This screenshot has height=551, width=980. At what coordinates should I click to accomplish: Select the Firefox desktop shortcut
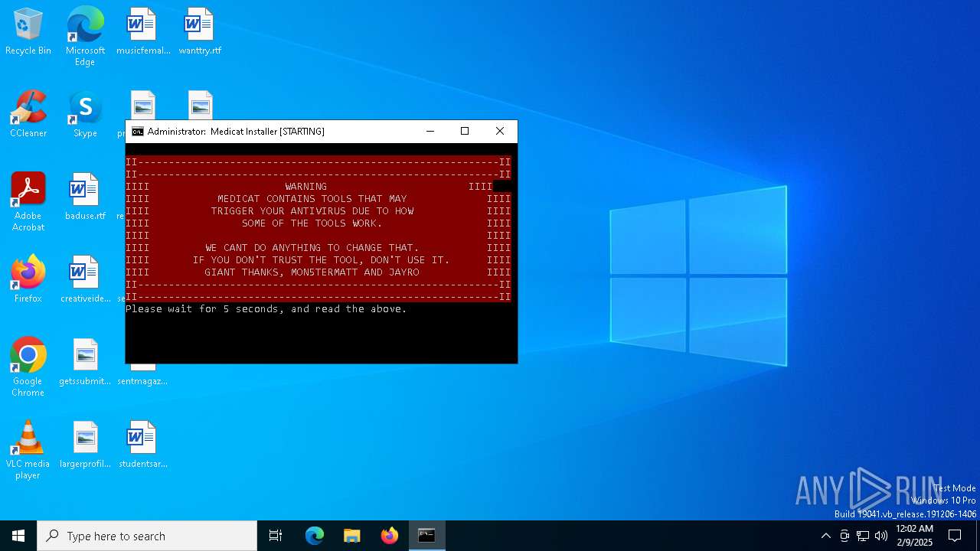point(28,279)
